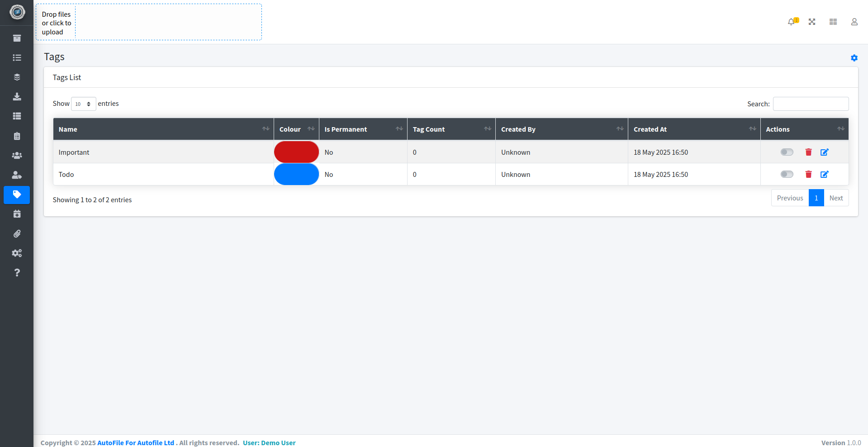Open the paperclip attachments sidebar icon
This screenshot has height=447, width=868.
click(17, 233)
